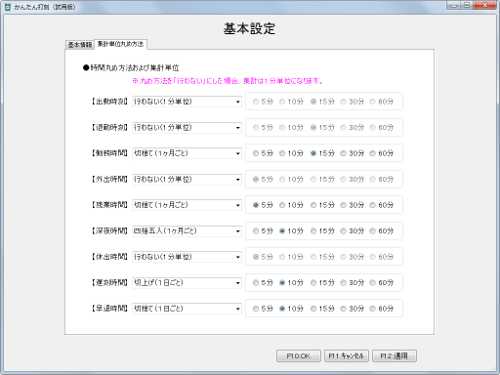Select 5分 for 勤務時間
The height and width of the screenshot is (375, 500).
[263, 153]
